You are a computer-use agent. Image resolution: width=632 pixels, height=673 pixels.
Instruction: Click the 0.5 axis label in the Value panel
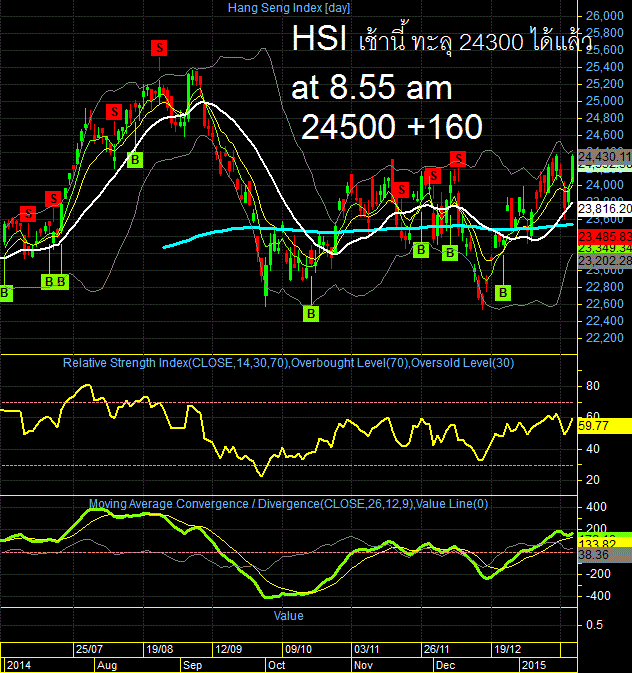[x=594, y=624]
